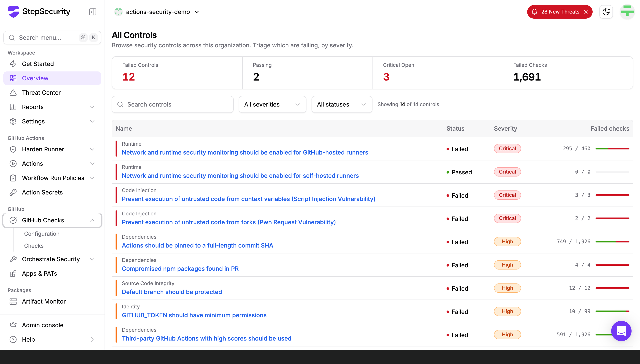The image size is (640, 364).
Task: Click the Admin console crown icon
Action: point(13,325)
